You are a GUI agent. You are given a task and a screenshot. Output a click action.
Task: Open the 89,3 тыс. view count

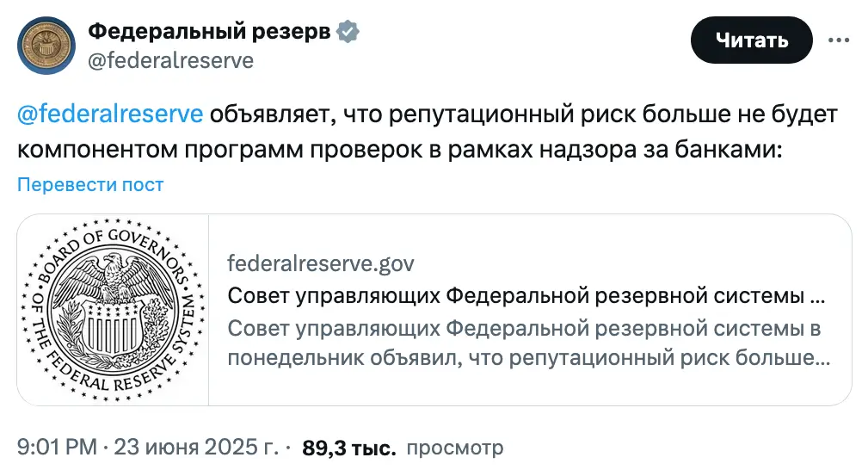click(x=348, y=448)
